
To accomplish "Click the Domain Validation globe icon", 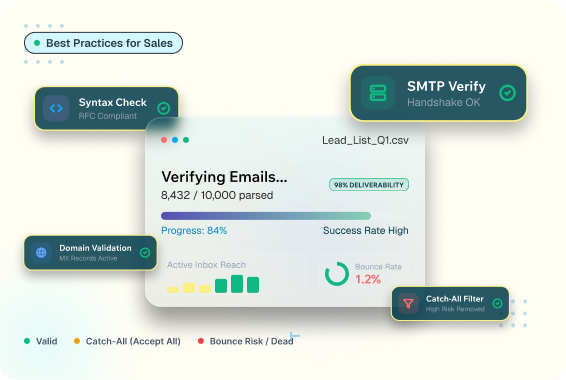I will (41, 253).
